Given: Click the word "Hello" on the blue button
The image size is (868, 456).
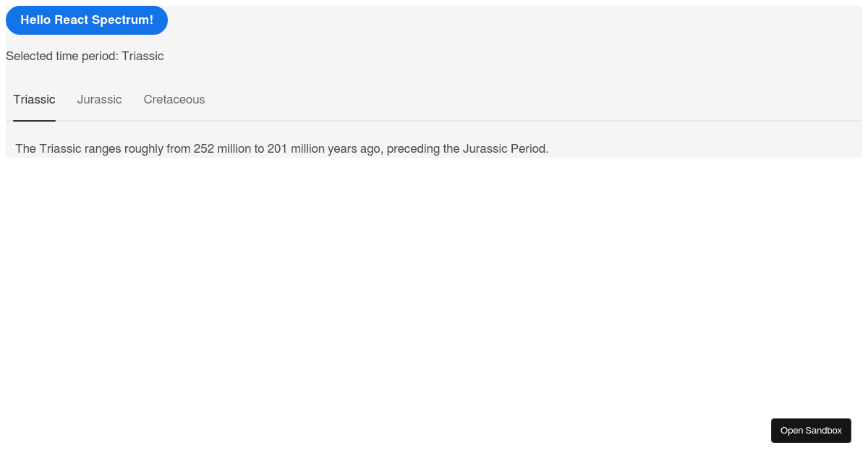Looking at the screenshot, I should coord(35,20).
